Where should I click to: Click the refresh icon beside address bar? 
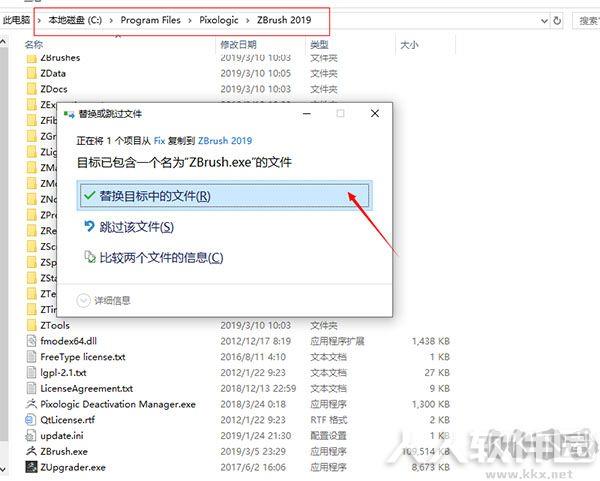coord(557,21)
